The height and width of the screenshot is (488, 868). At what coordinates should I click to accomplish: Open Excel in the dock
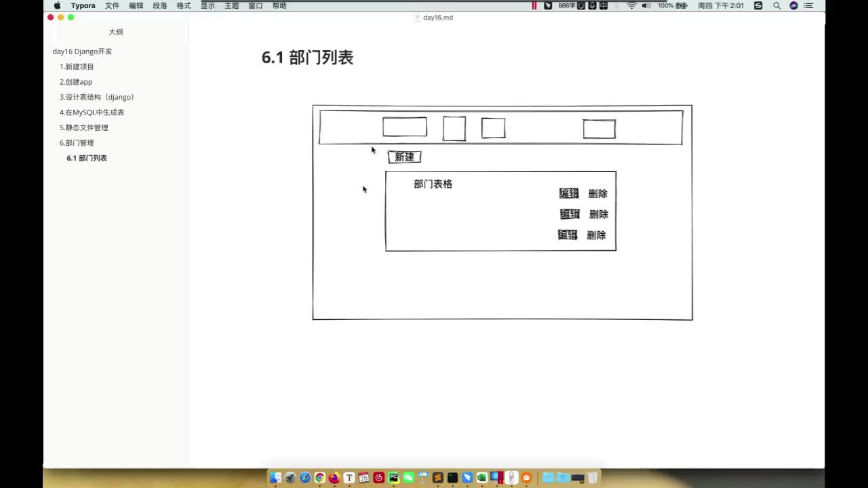(482, 478)
